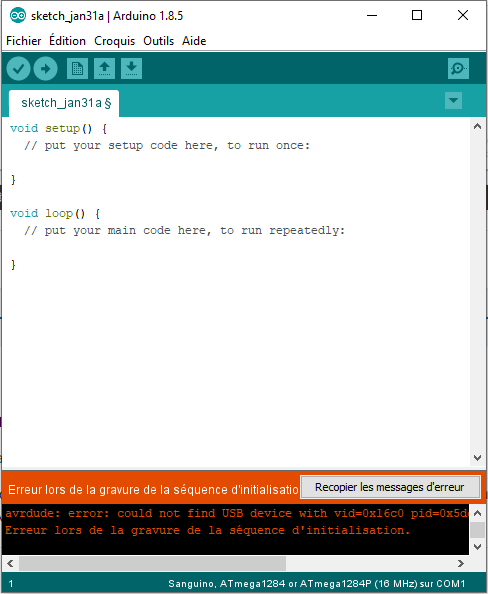Maximize the Arduino window
Screen dimensions: 488x594
[x=417, y=16]
